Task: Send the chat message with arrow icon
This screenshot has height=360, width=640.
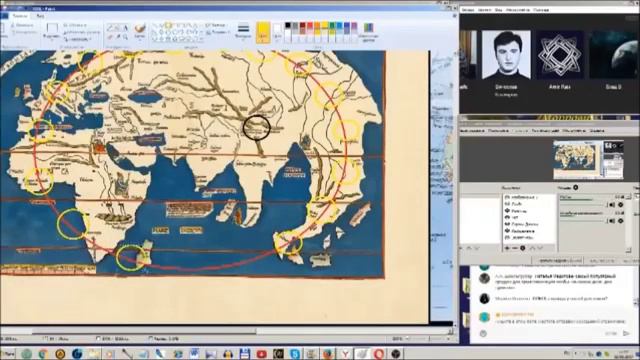Action: coord(627,333)
